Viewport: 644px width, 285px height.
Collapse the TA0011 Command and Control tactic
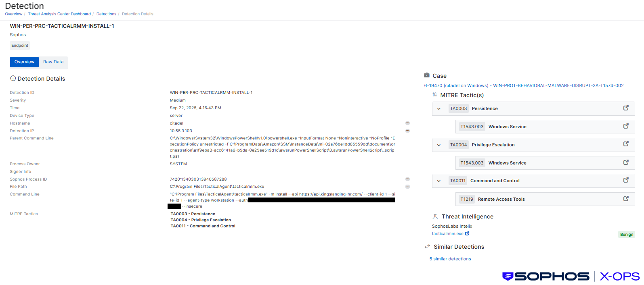439,181
